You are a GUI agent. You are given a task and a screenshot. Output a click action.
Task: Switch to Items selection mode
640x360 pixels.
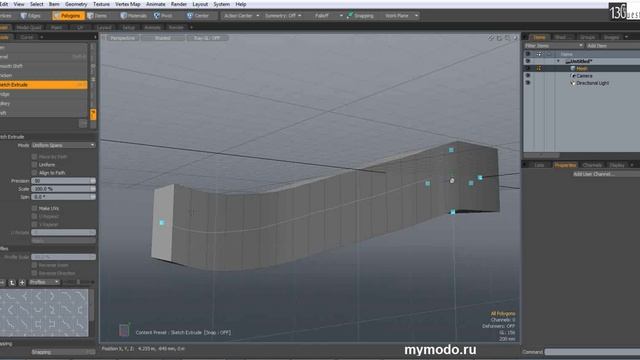(98, 16)
